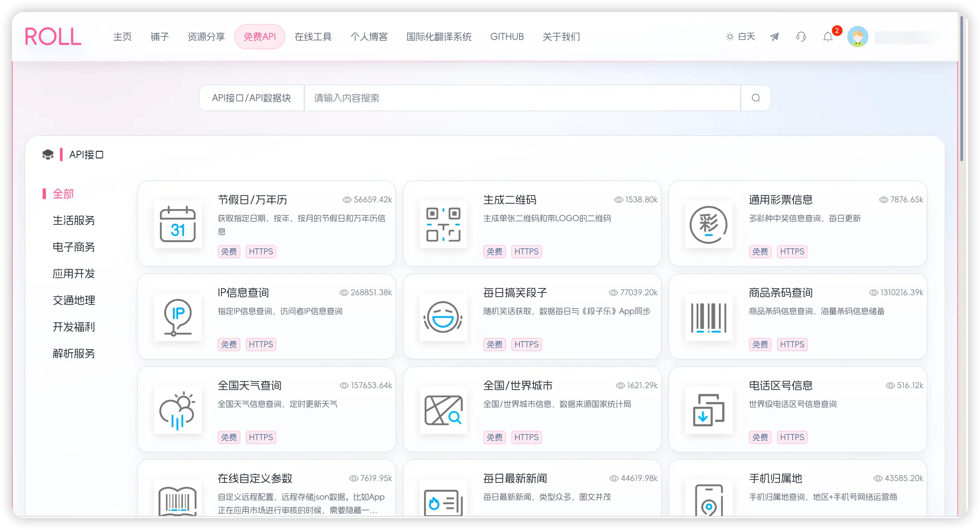Click the barcode icon for 商品条码查询
The height and width of the screenshot is (530, 980).
point(709,317)
